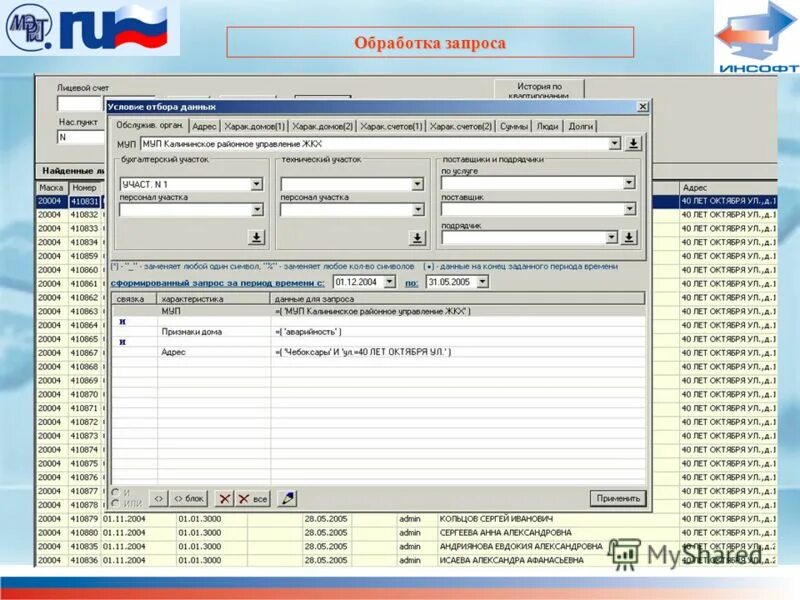Click the download icon in бухгалтерский участок section

tap(255, 237)
